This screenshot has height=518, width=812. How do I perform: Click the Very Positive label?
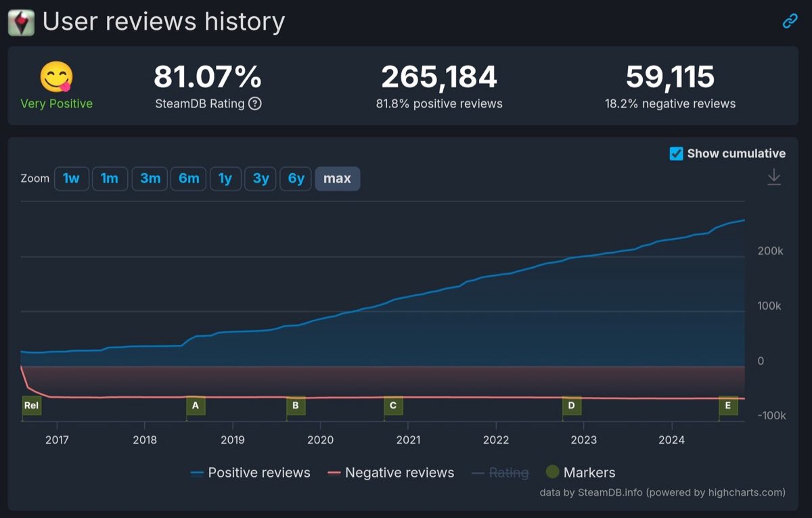coord(57,103)
